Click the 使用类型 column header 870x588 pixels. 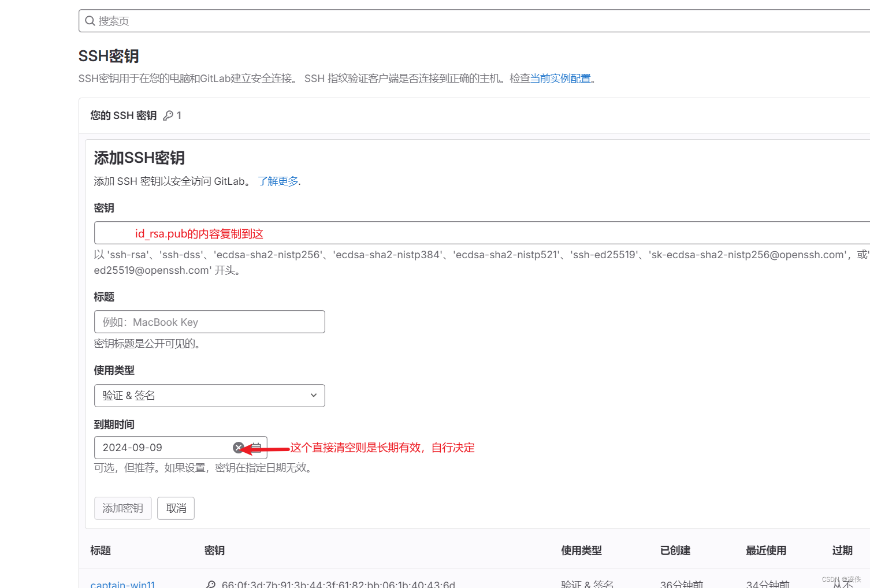pyautogui.click(x=581, y=550)
